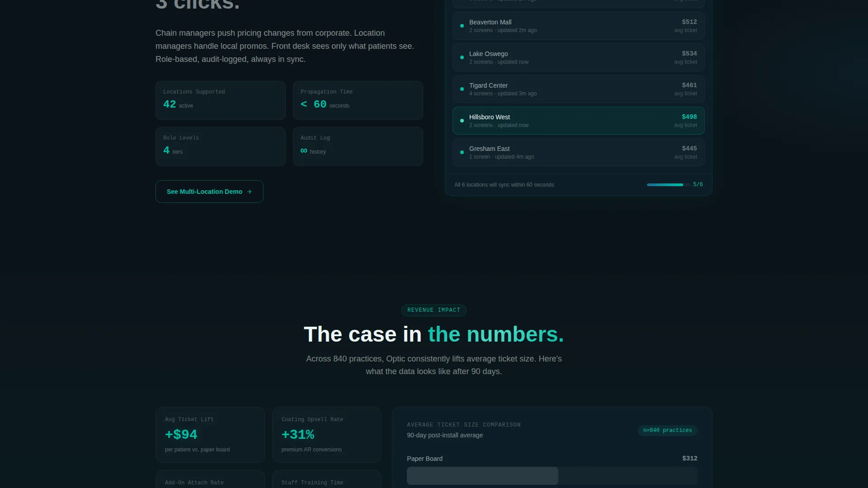The height and width of the screenshot is (488, 868).
Task: Click the $461 avg ticket value
Action: coord(689,85)
